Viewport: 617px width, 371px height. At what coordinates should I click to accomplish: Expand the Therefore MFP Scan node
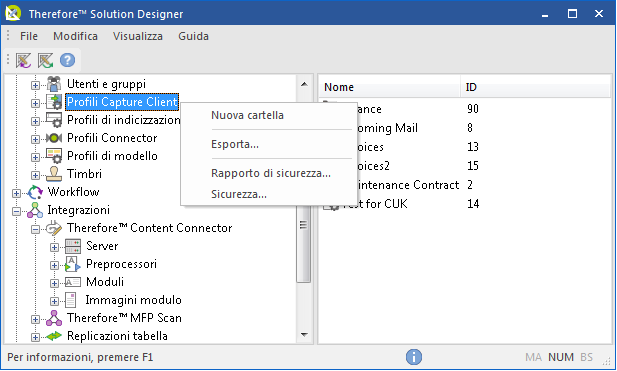(x=35, y=319)
